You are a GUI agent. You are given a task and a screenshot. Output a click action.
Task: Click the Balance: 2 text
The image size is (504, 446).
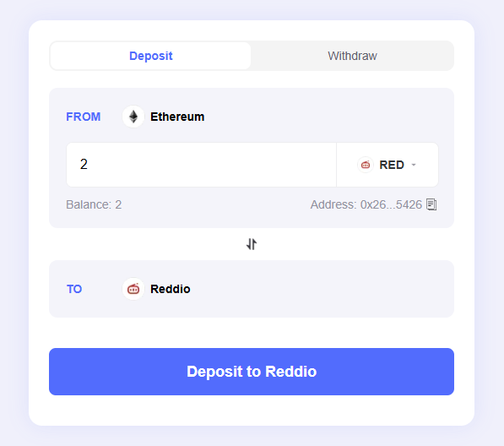coord(94,204)
